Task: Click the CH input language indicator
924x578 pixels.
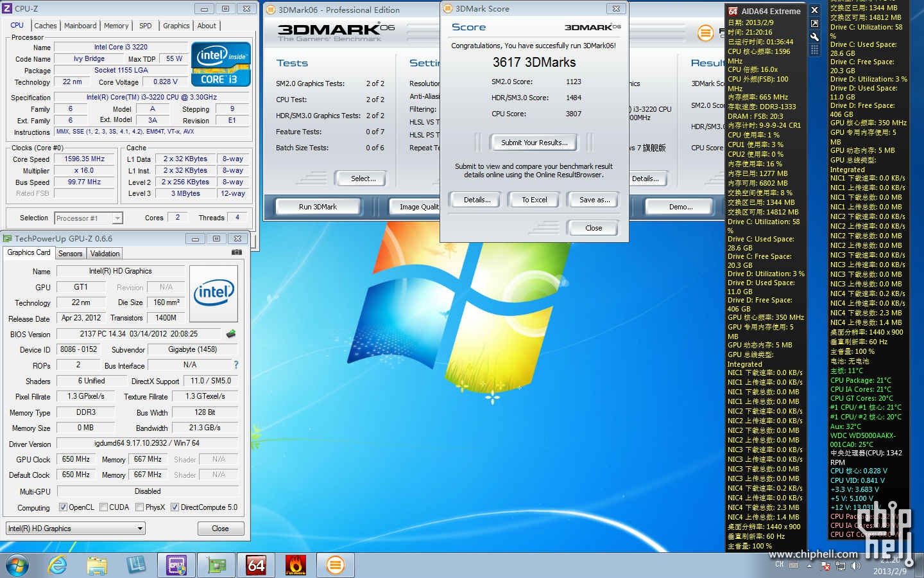Action: 779,565
